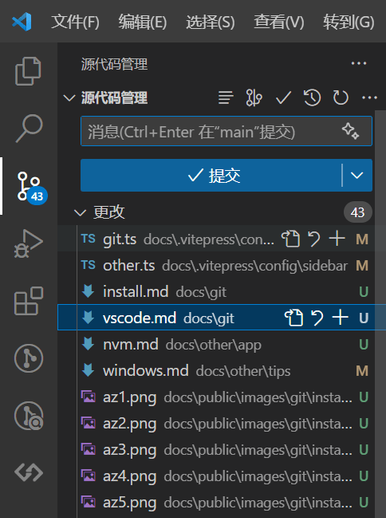386x518 pixels.
Task: Open file icon for vscode.md row
Action: (294, 318)
